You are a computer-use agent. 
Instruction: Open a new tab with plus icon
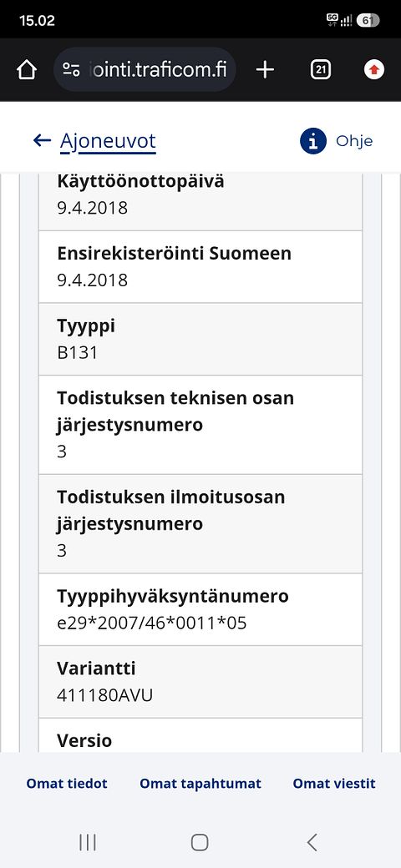[x=266, y=70]
